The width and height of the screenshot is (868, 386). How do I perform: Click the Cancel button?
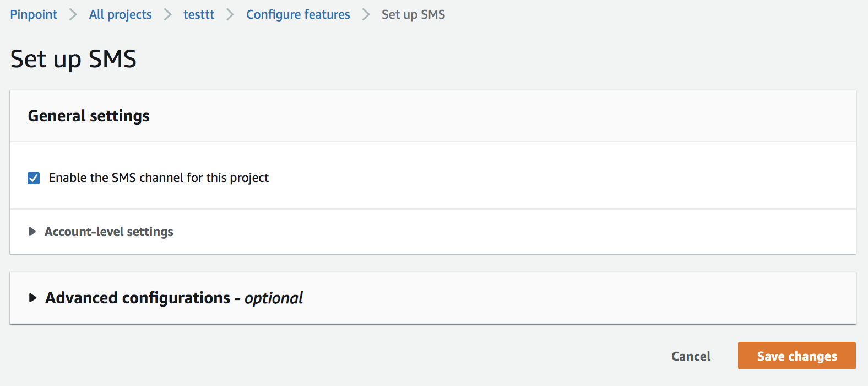click(691, 356)
